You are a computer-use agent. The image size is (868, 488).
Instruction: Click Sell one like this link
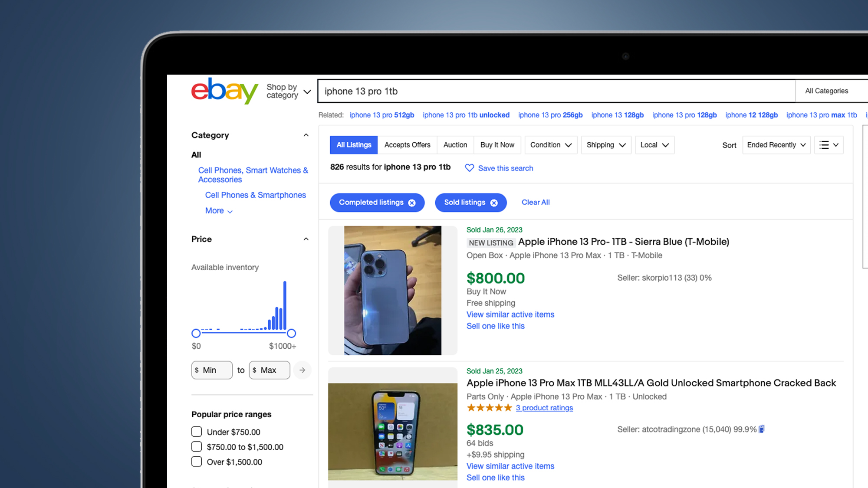tap(495, 326)
